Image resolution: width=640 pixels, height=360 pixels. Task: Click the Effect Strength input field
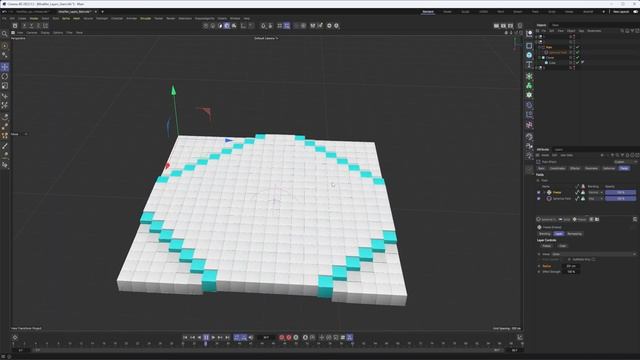pyautogui.click(x=571, y=271)
